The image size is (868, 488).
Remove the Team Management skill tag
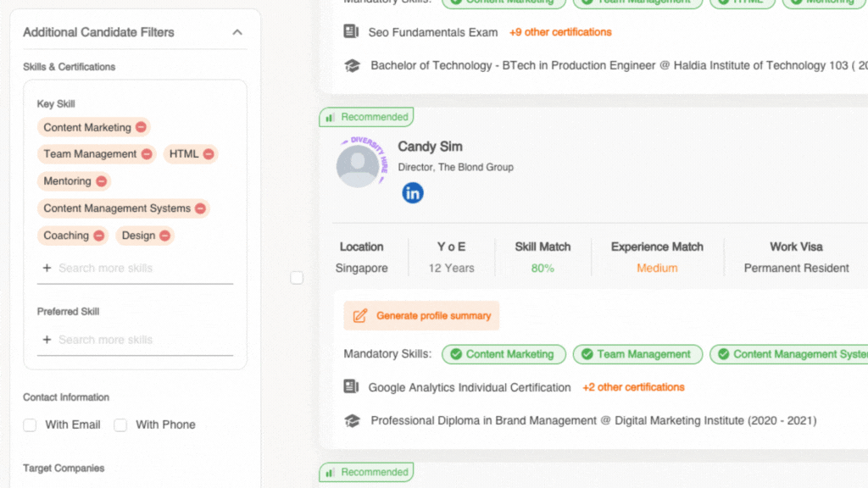coord(147,154)
